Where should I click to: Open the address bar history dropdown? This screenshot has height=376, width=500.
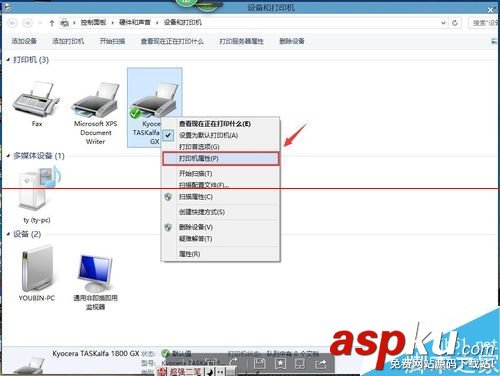[443, 23]
